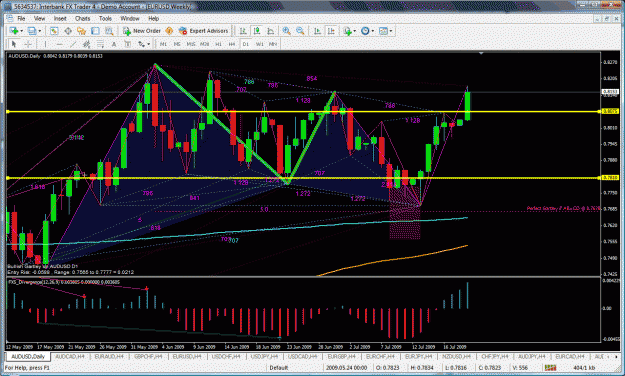Switch to Candlesticks chart mode
The width and height of the screenshot is (625, 376).
(x=257, y=31)
